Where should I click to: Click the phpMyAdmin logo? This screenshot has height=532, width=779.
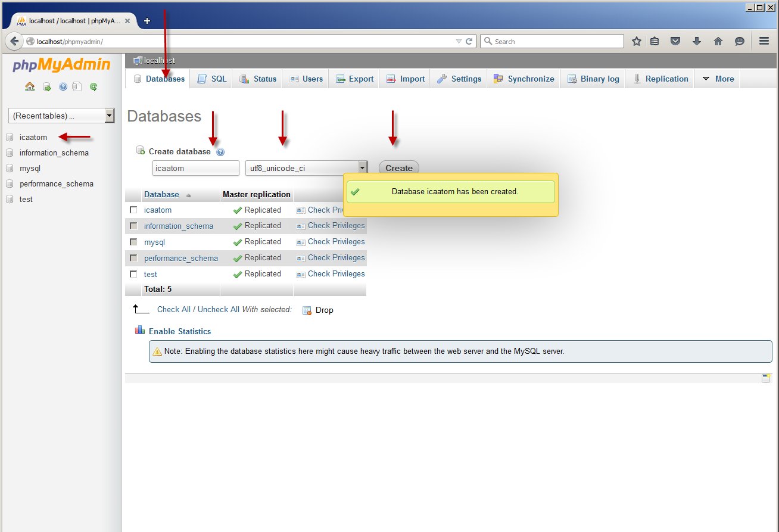tap(61, 65)
